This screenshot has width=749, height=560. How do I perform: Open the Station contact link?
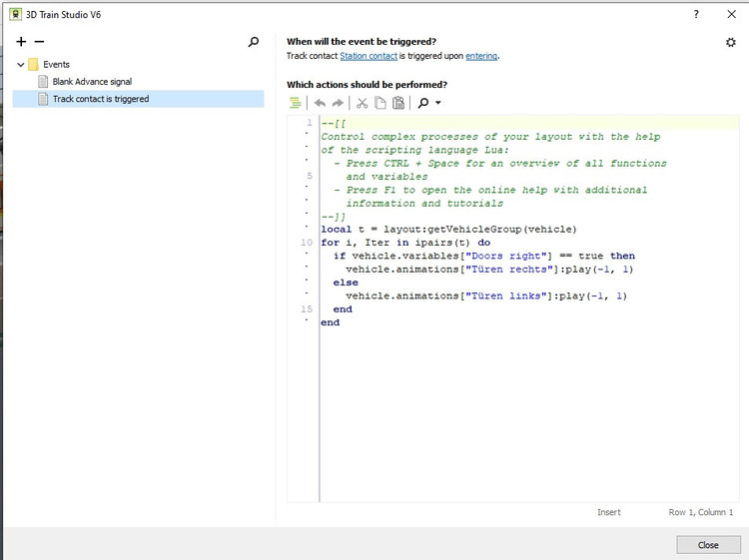tap(368, 56)
